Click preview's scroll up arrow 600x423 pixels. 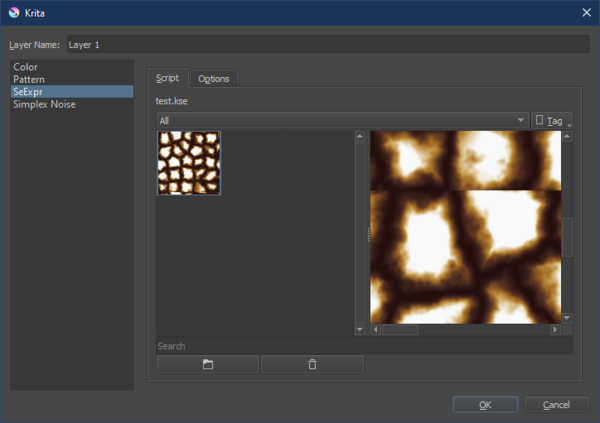pos(567,137)
